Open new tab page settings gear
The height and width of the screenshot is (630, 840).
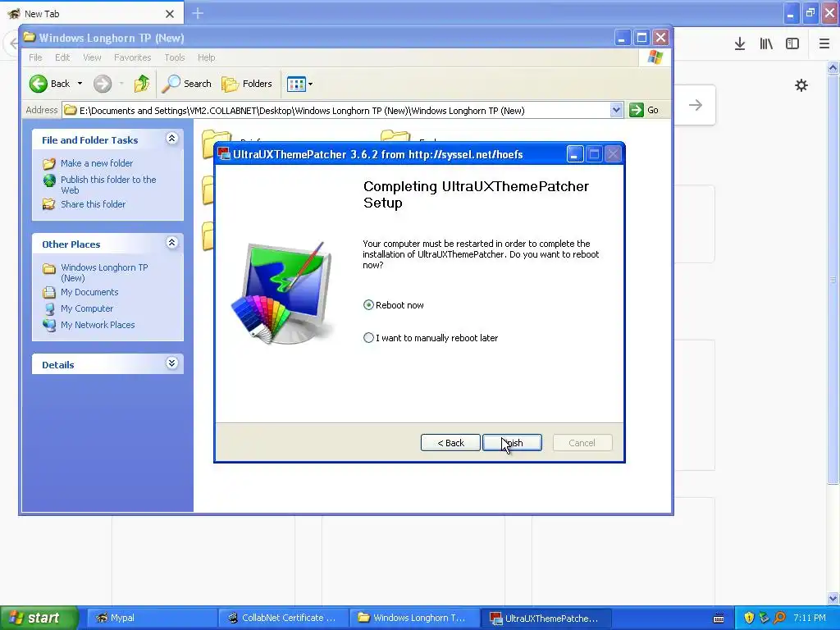(801, 85)
